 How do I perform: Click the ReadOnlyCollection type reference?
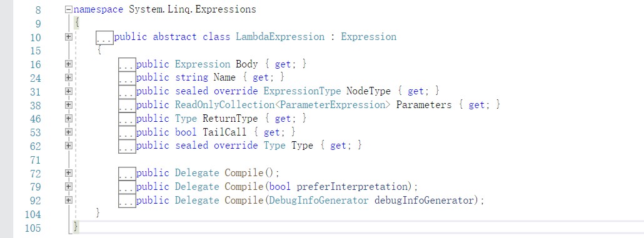click(x=225, y=105)
